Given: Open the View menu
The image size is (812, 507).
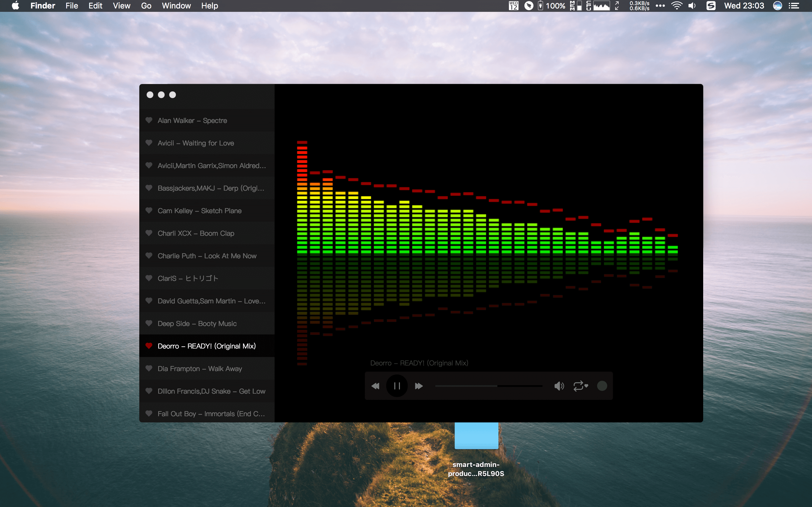Looking at the screenshot, I should (x=121, y=6).
